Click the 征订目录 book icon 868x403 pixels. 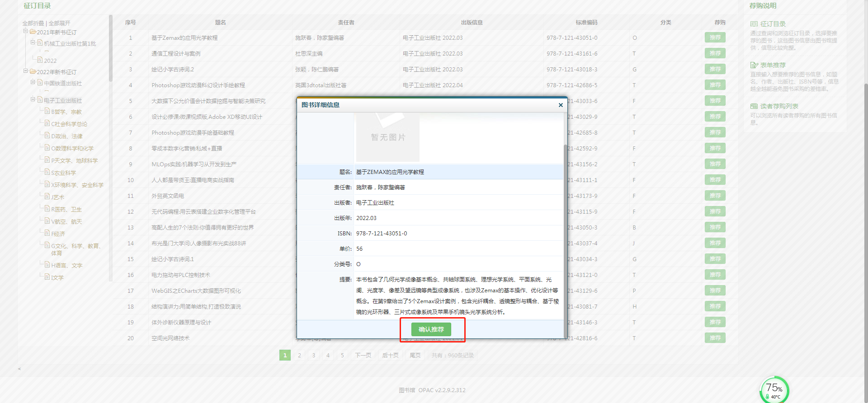point(754,24)
